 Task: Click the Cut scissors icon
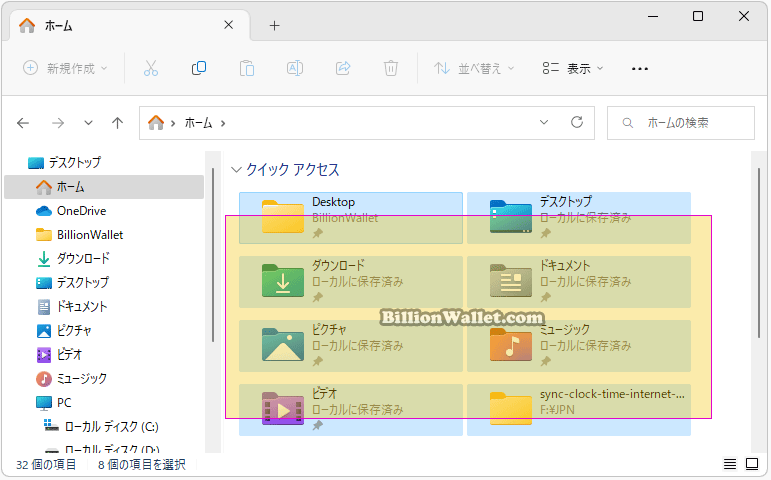pos(151,68)
